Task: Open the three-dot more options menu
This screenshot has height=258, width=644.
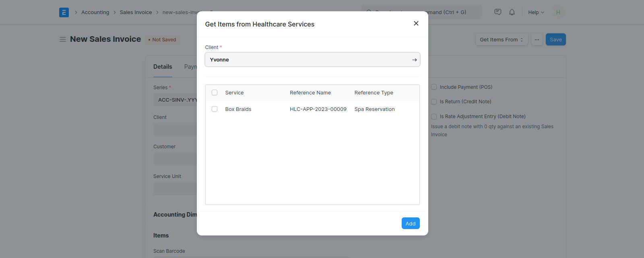Action: point(537,39)
